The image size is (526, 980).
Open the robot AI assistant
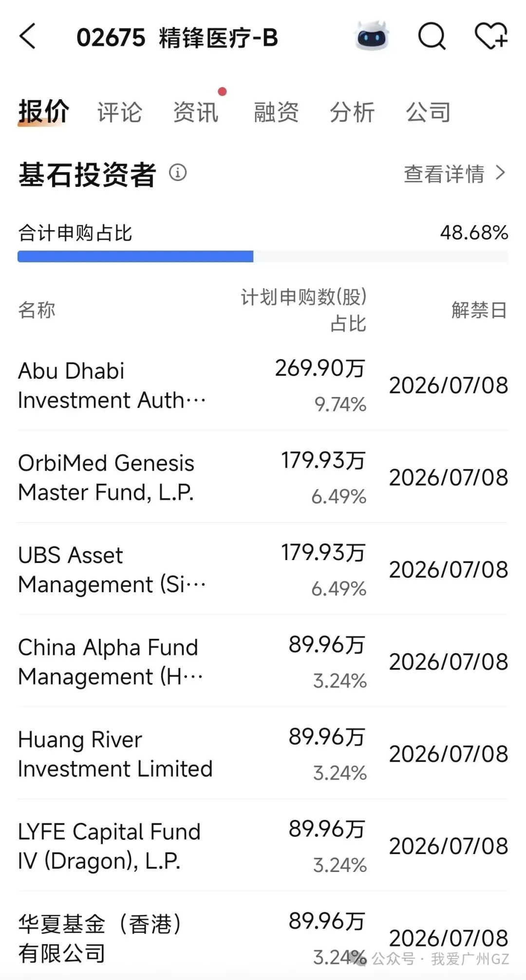pyautogui.click(x=372, y=37)
